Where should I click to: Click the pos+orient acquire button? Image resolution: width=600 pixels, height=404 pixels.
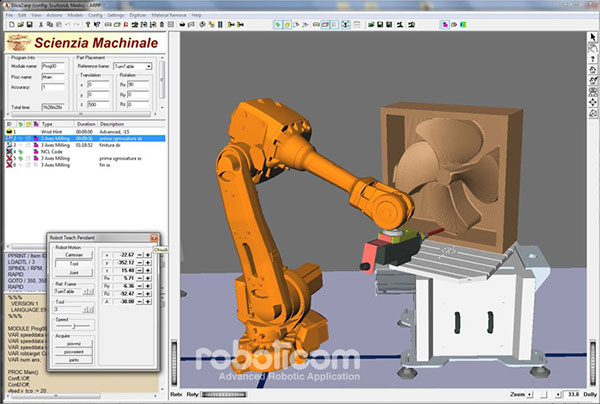[x=74, y=352]
